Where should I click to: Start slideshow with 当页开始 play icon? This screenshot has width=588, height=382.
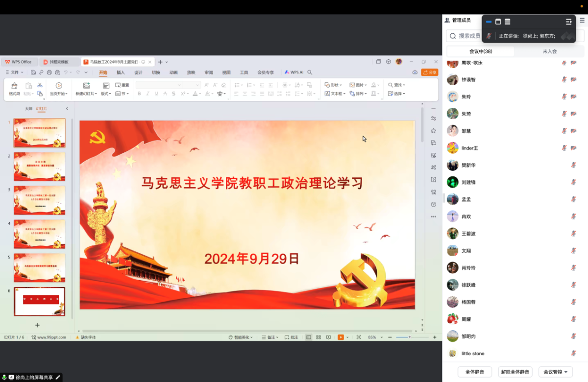pos(59,86)
